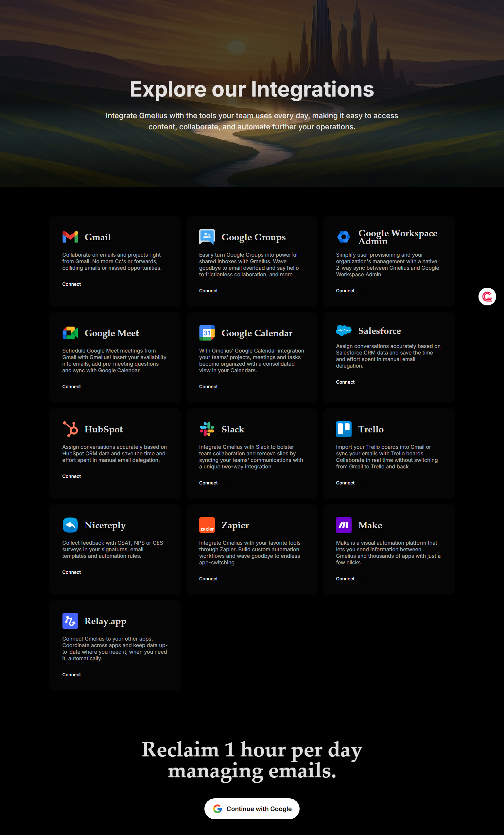Connect the HubSpot integration

72,476
